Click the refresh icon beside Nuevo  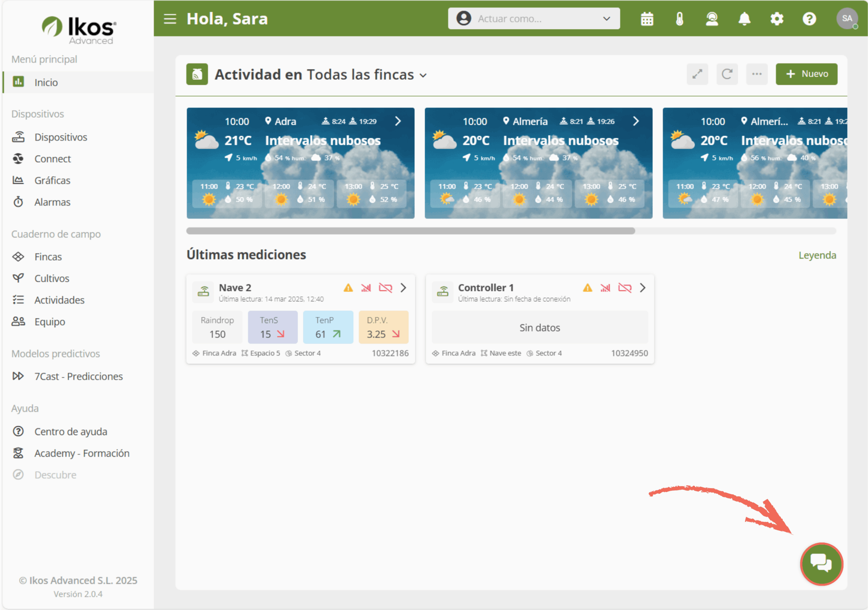[727, 74]
